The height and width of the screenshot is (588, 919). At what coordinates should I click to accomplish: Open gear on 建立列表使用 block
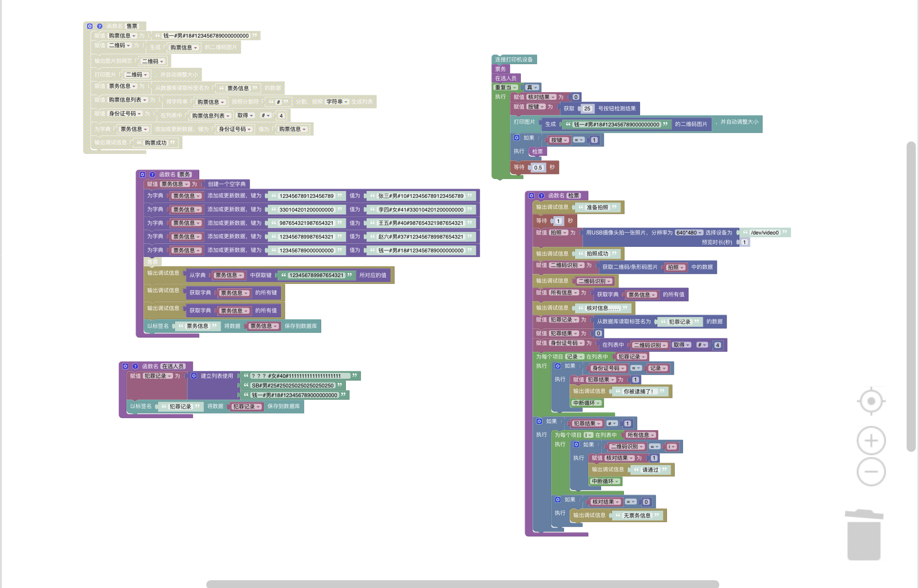pyautogui.click(x=194, y=376)
